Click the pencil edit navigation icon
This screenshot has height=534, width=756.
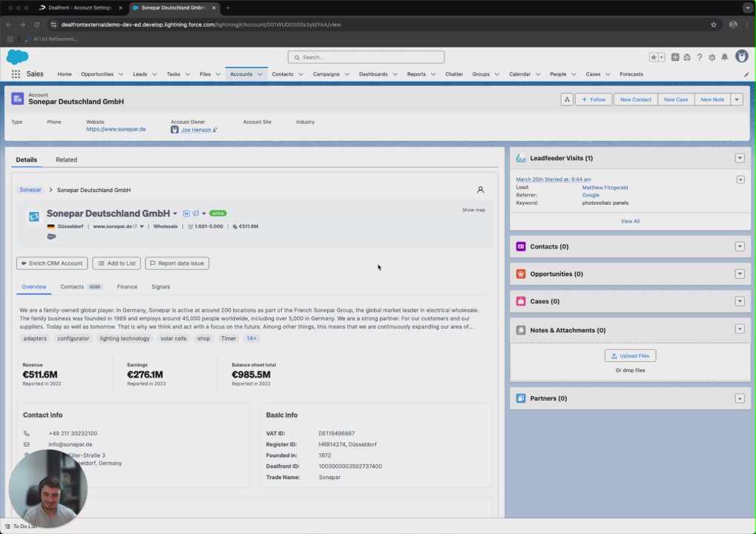tap(746, 74)
